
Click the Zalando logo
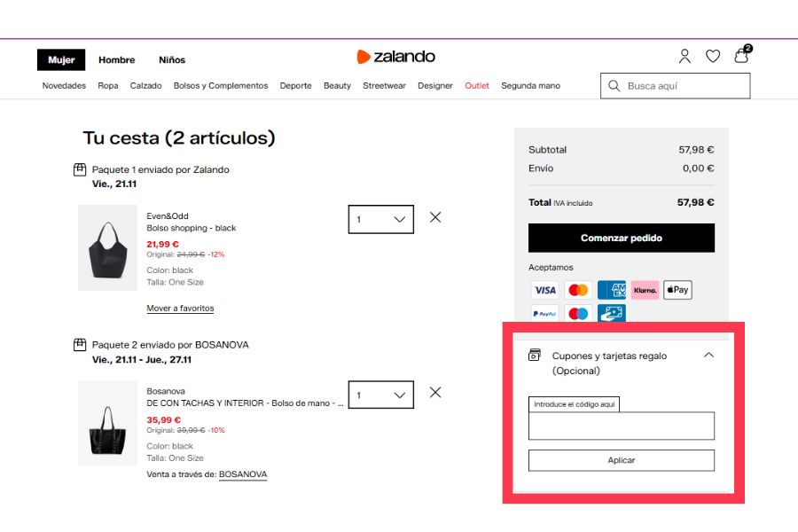(x=395, y=57)
